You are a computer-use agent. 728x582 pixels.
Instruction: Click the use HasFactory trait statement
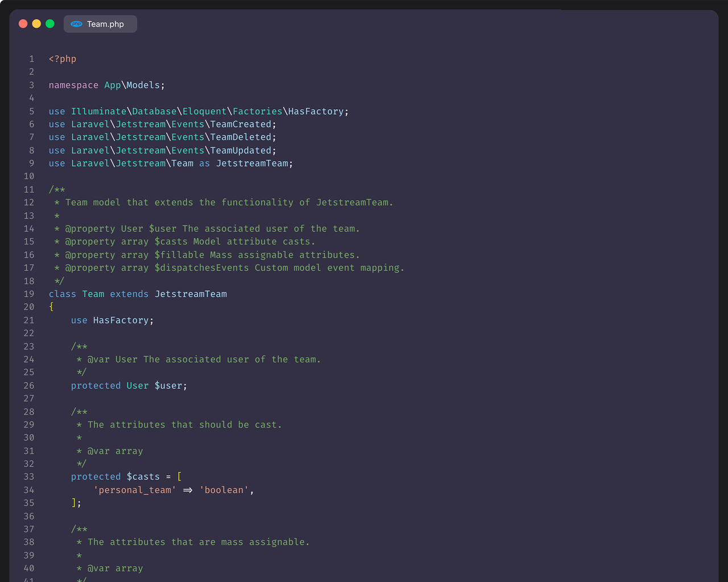112,320
